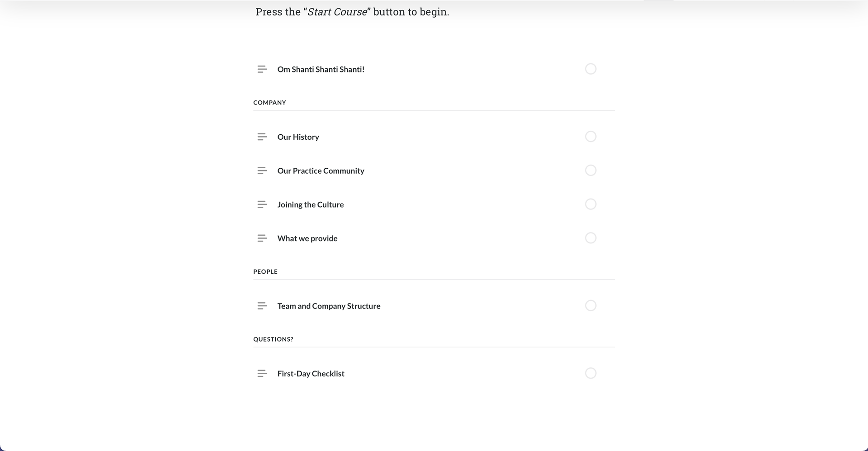Click lesson icon beside Our Practice Community
Screen dimensions: 868x451
[262, 171]
